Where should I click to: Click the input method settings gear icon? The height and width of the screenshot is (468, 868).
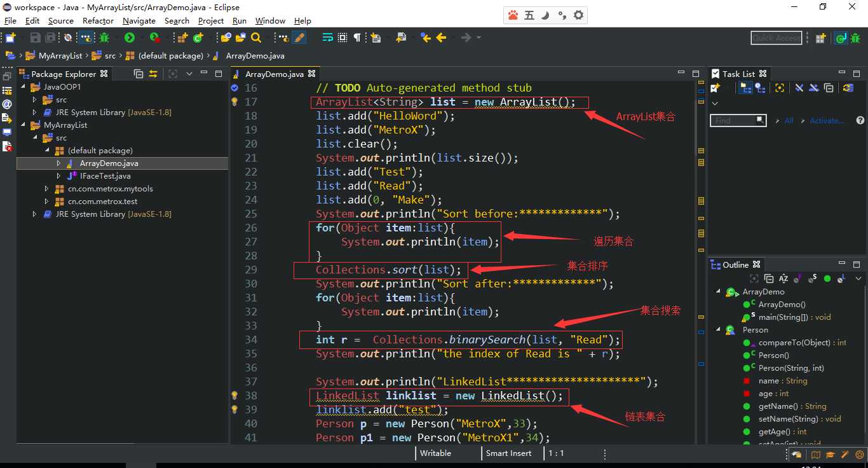point(578,15)
